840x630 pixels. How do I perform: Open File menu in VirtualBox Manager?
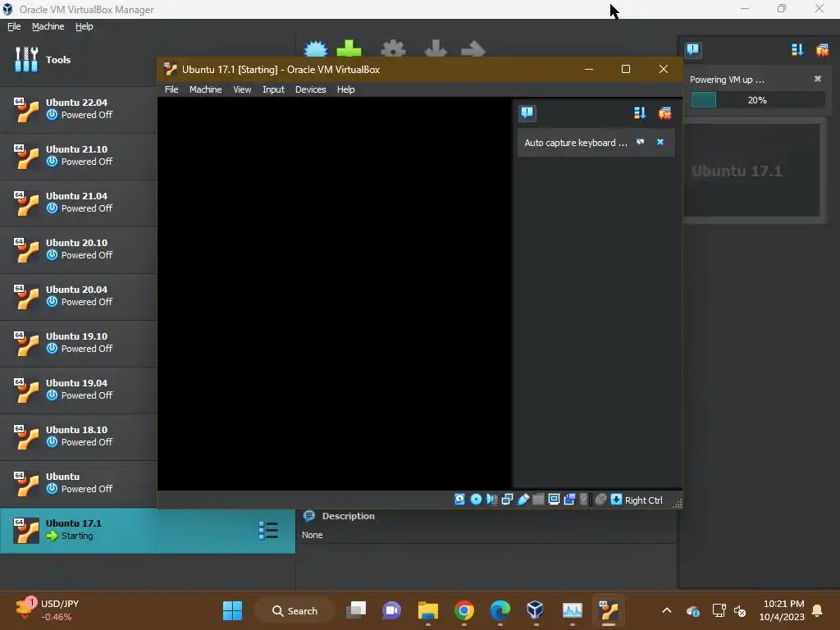[14, 26]
